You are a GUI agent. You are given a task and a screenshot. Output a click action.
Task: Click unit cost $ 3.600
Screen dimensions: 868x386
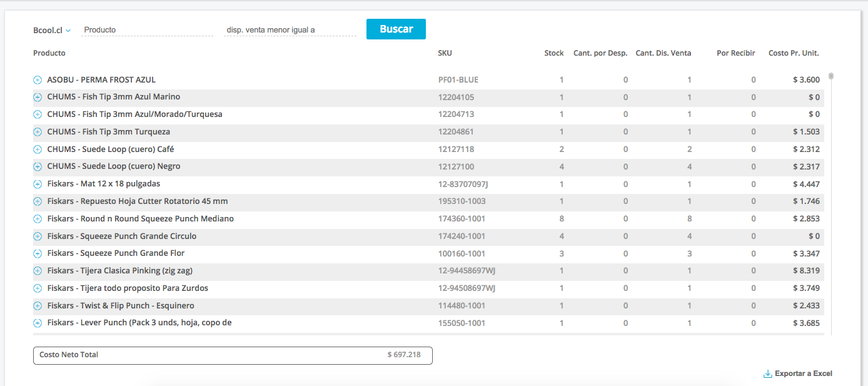point(806,80)
